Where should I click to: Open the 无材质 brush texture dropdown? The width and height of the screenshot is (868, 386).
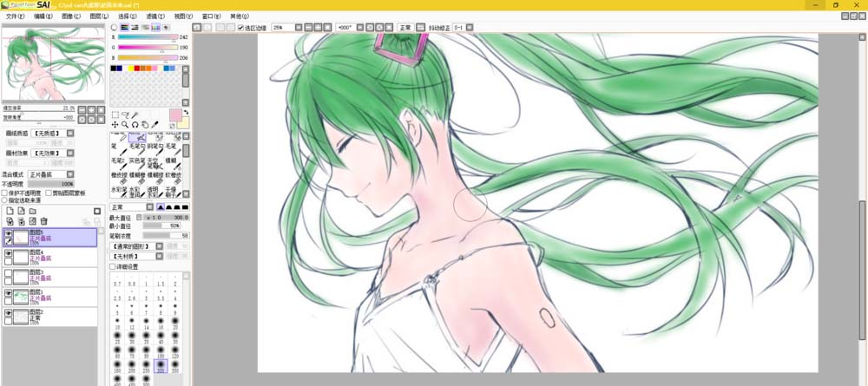coord(160,256)
